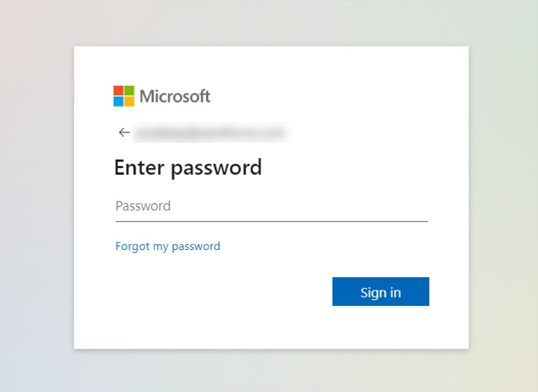
Task: Go back using the left arrow icon
Action: tap(124, 132)
